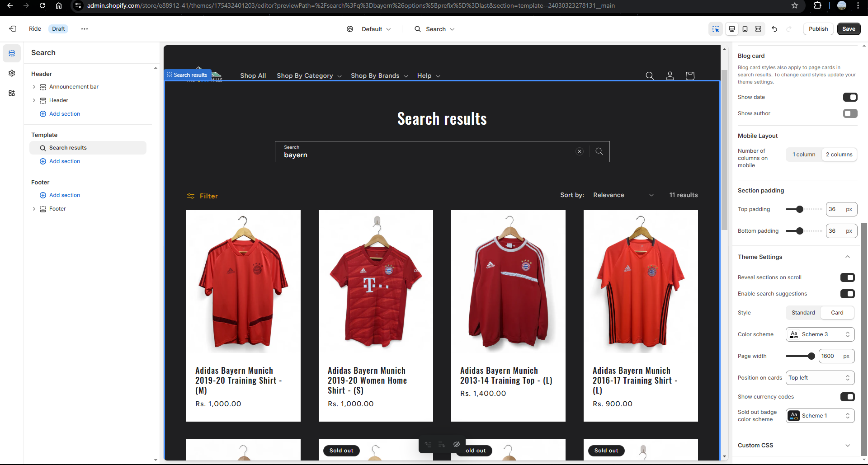Open Help menu in store header
The height and width of the screenshot is (465, 868).
click(429, 76)
